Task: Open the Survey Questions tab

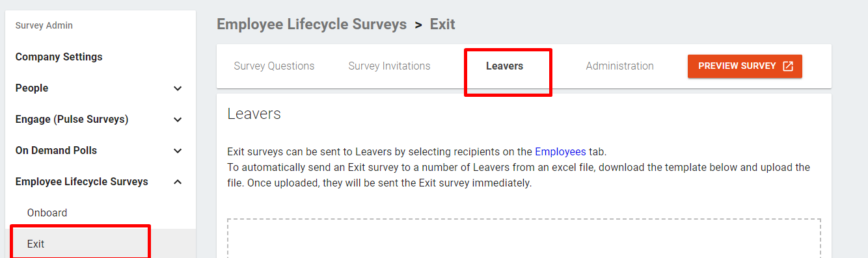Action: [274, 66]
